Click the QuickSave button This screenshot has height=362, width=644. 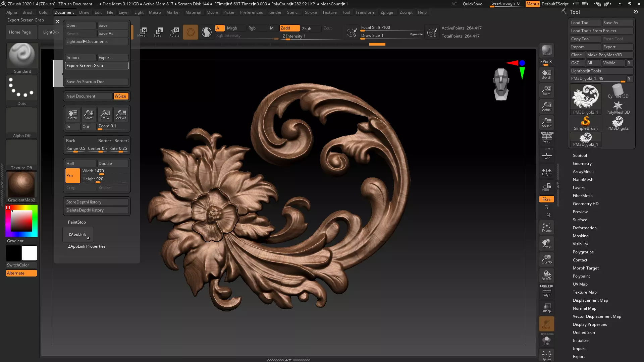click(472, 4)
